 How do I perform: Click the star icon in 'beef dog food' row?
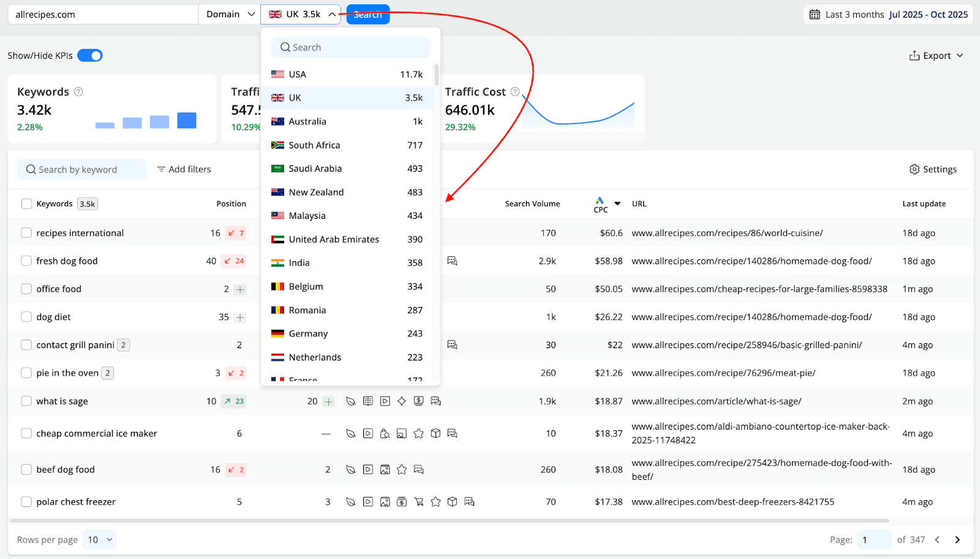tap(402, 470)
